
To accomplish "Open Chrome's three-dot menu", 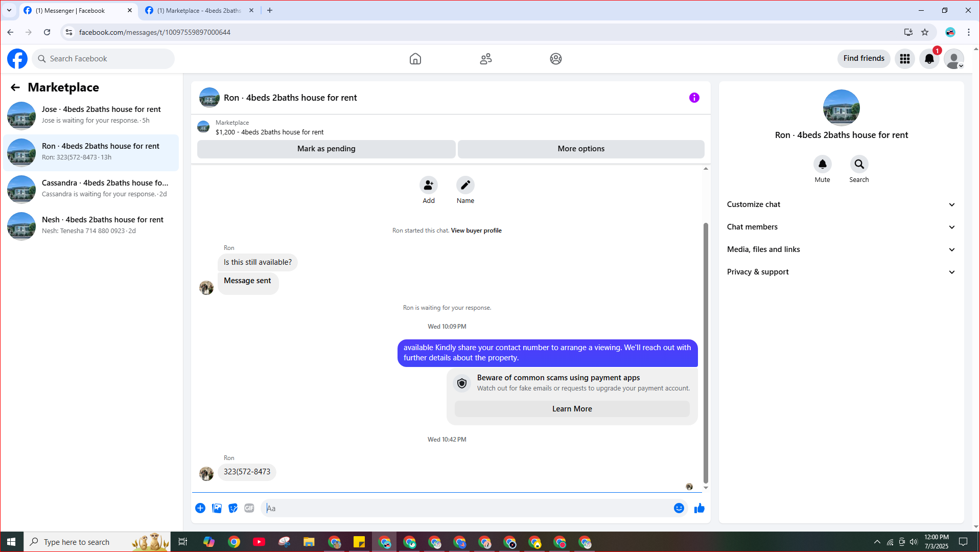I will pyautogui.click(x=969, y=32).
